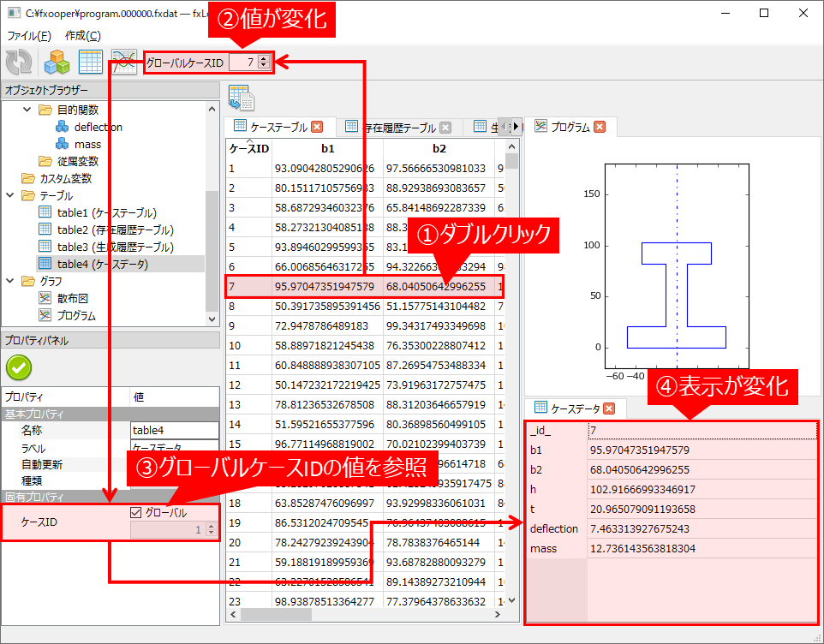Viewport: 824px width, 644px height.
Task: Toggle the グローバル checkbox
Action: [136, 513]
